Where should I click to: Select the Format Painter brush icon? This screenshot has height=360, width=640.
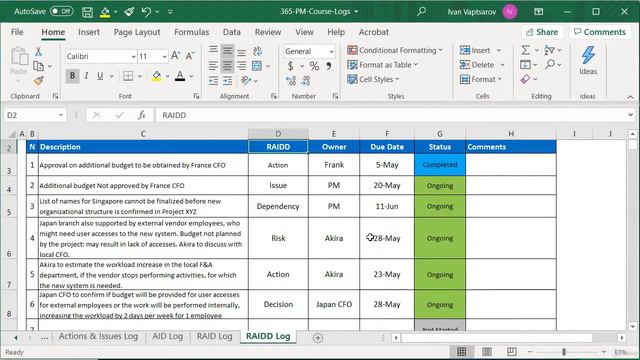coord(39,80)
